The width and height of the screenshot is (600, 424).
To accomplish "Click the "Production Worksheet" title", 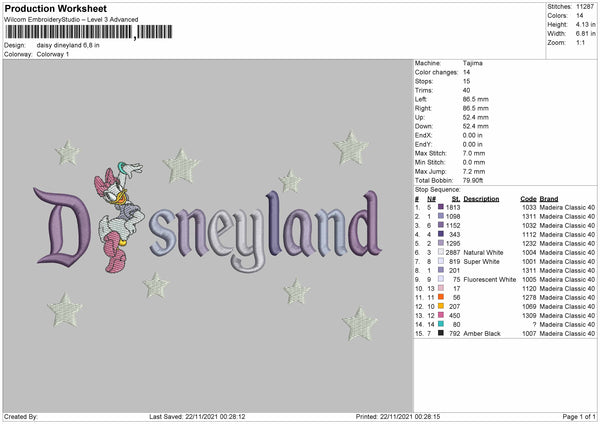I will 56,8.
